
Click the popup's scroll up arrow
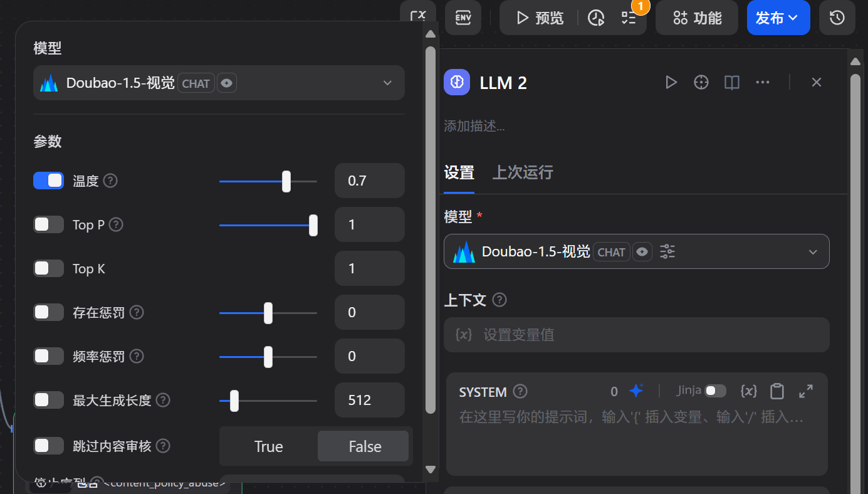(430, 34)
